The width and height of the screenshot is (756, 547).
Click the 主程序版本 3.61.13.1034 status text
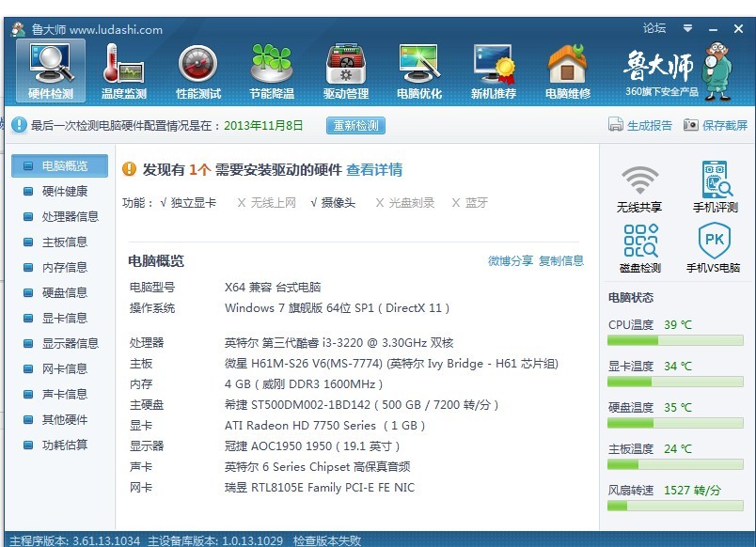tap(74, 540)
